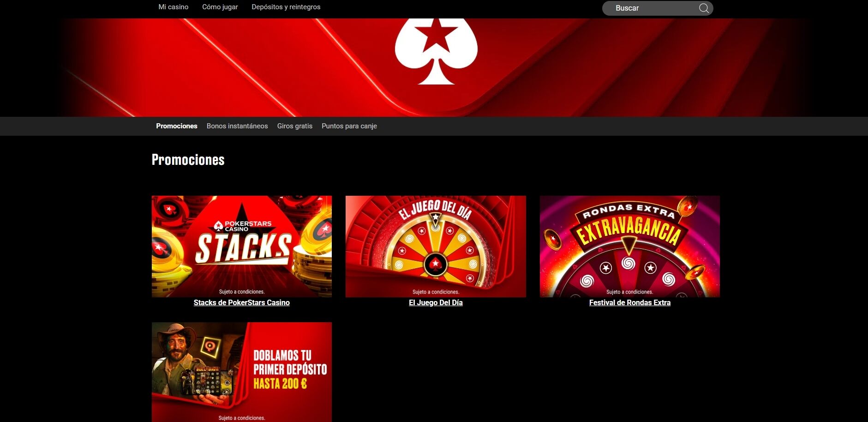Click the search magnifier icon
This screenshot has height=422, width=868.
click(703, 8)
